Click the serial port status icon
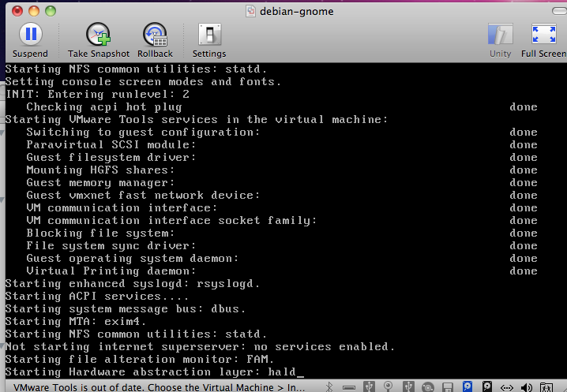The height and width of the screenshot is (392, 567). (x=349, y=388)
